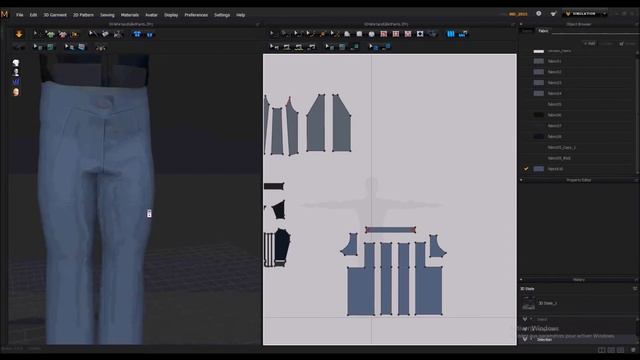Open the first arrow tool flyout in 2D toolbar
This screenshot has height=360, width=640.
coord(273,34)
